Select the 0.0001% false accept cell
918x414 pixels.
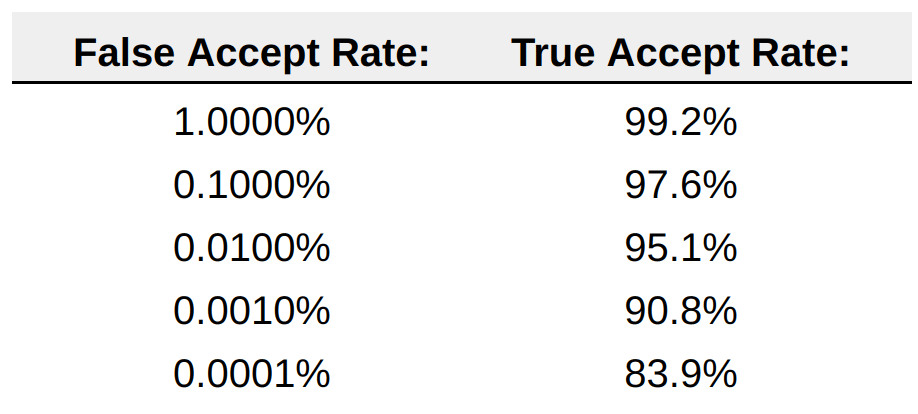[251, 374]
